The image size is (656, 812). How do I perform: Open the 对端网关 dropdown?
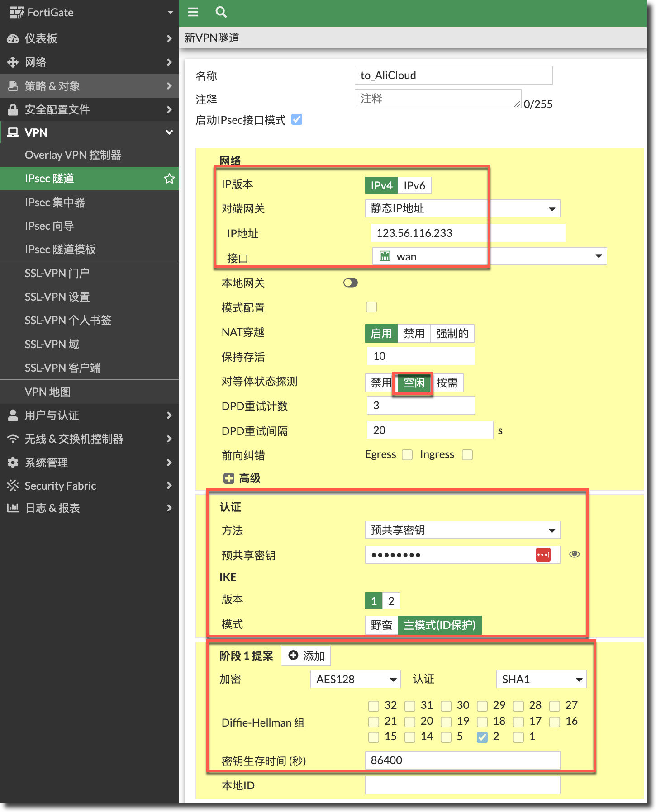click(x=462, y=208)
